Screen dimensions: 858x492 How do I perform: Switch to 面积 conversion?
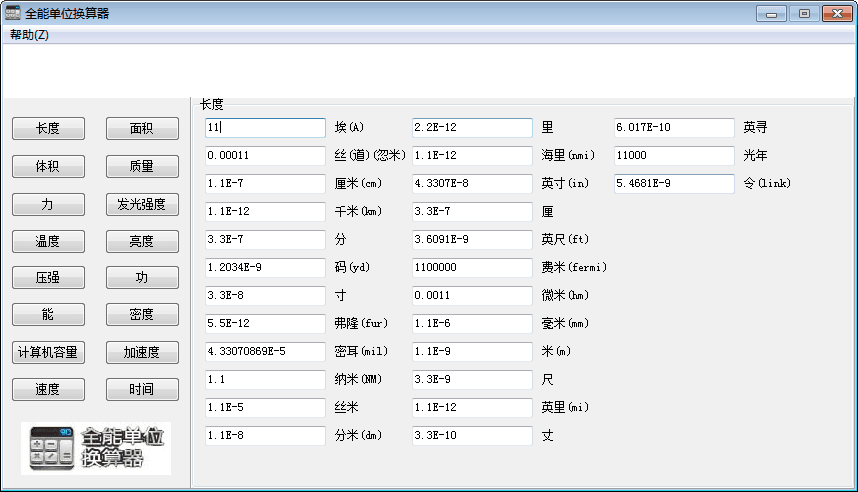[x=142, y=128]
